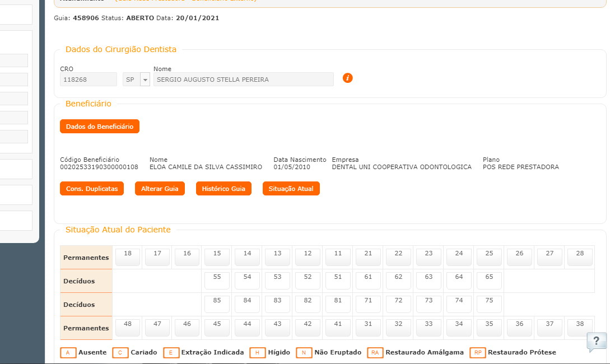The image size is (610, 364).
Task: Select the Ausente 'A' legend icon
Action: tap(68, 353)
